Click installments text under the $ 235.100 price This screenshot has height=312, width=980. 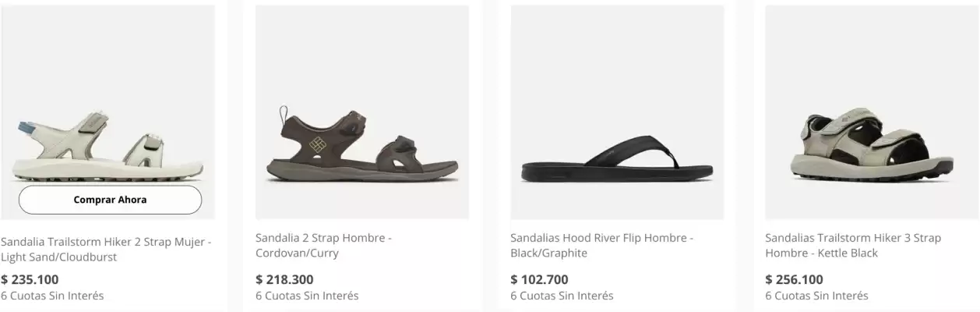[52, 296]
